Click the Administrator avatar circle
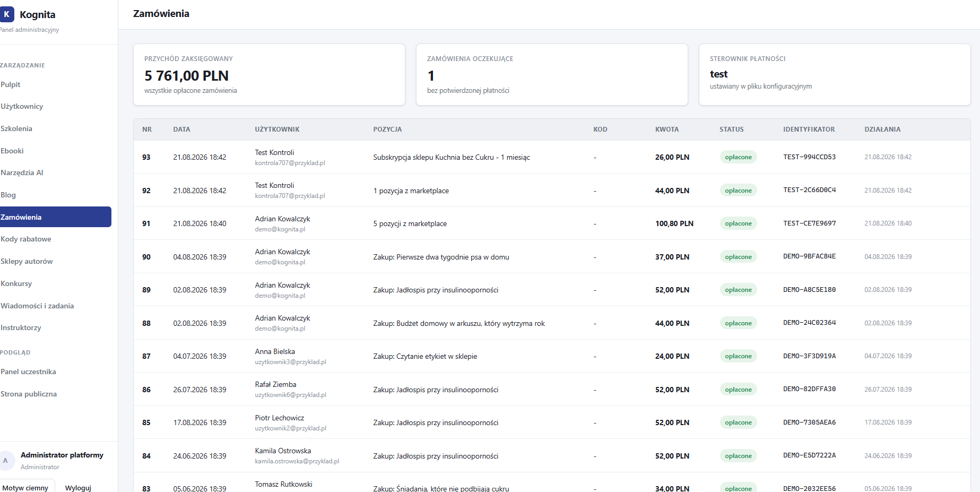The image size is (980, 492). [x=6, y=460]
